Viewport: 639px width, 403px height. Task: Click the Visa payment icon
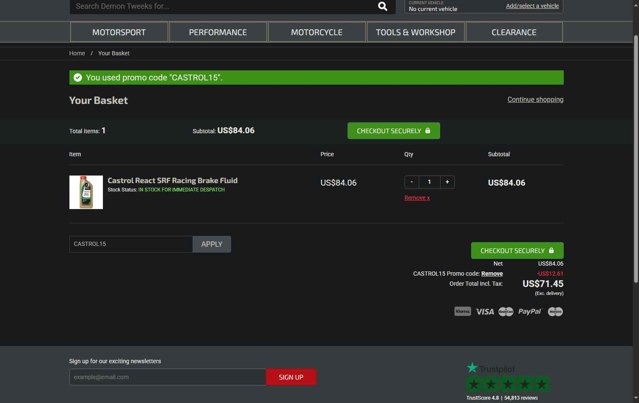(485, 312)
